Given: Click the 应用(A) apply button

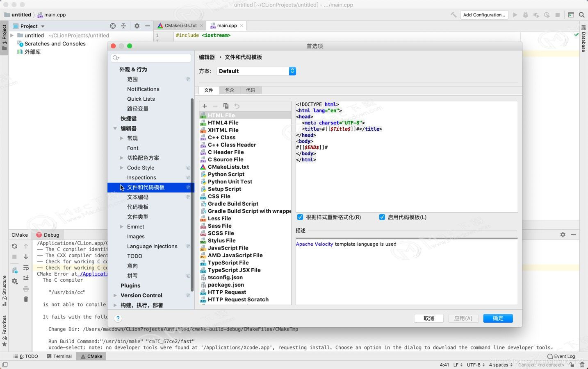Looking at the screenshot, I should coord(463,318).
